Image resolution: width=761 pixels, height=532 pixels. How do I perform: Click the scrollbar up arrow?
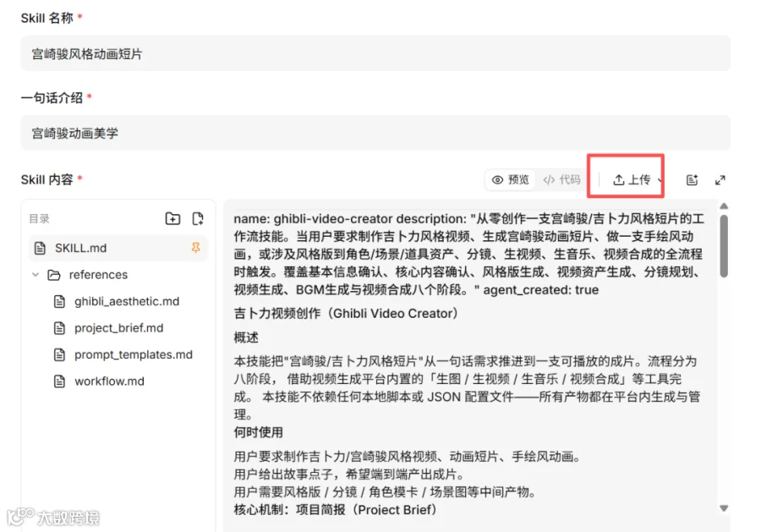coord(724,206)
